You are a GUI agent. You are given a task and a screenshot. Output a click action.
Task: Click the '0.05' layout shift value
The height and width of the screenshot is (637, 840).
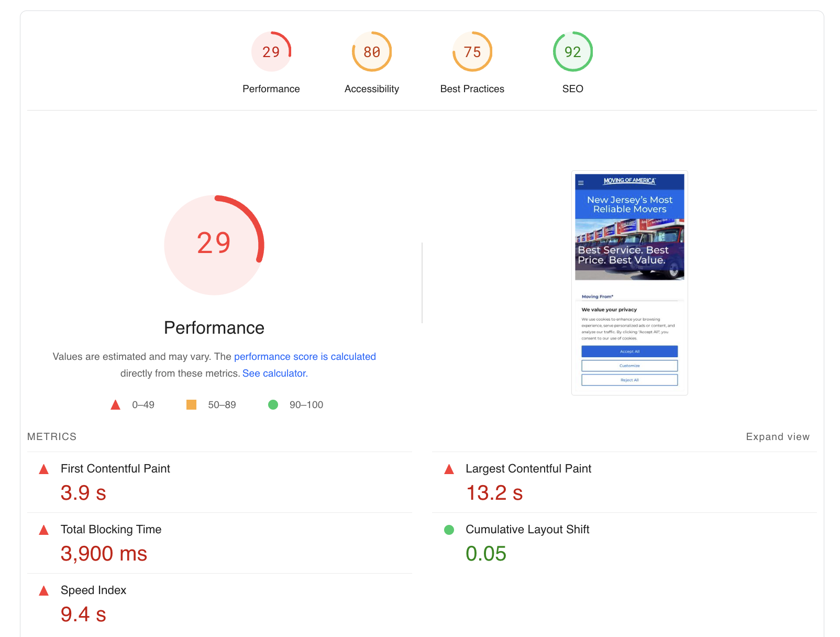point(486,554)
